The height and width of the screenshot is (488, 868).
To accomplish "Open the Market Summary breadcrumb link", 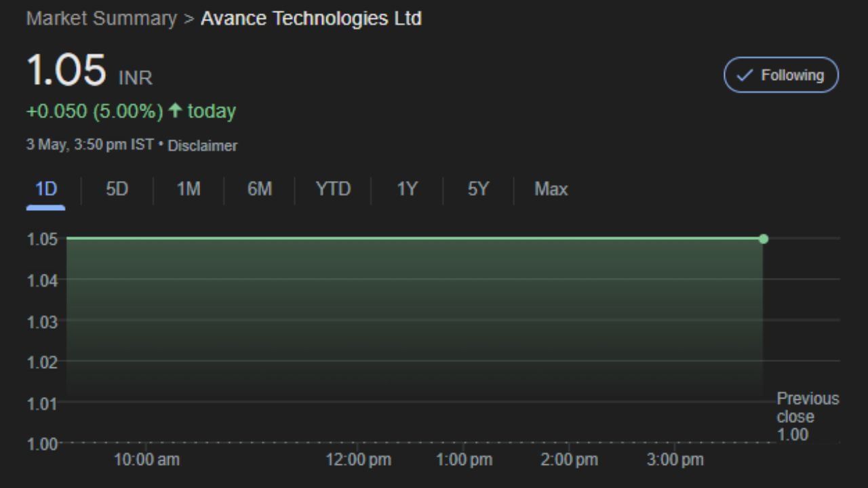I will point(100,18).
